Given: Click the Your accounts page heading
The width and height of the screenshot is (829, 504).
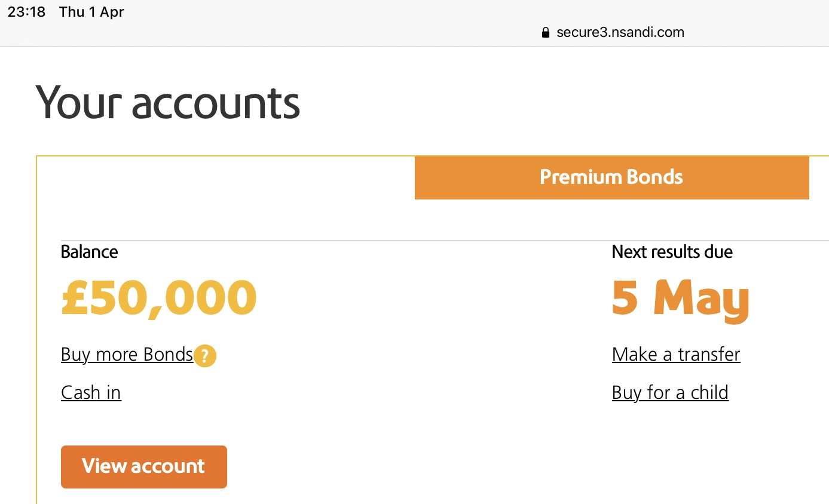Looking at the screenshot, I should [x=168, y=103].
